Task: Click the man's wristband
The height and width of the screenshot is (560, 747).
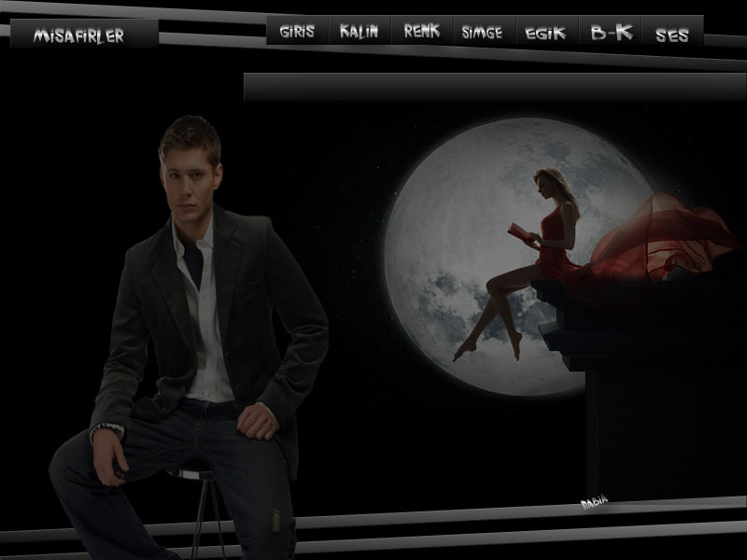Action: (106, 430)
